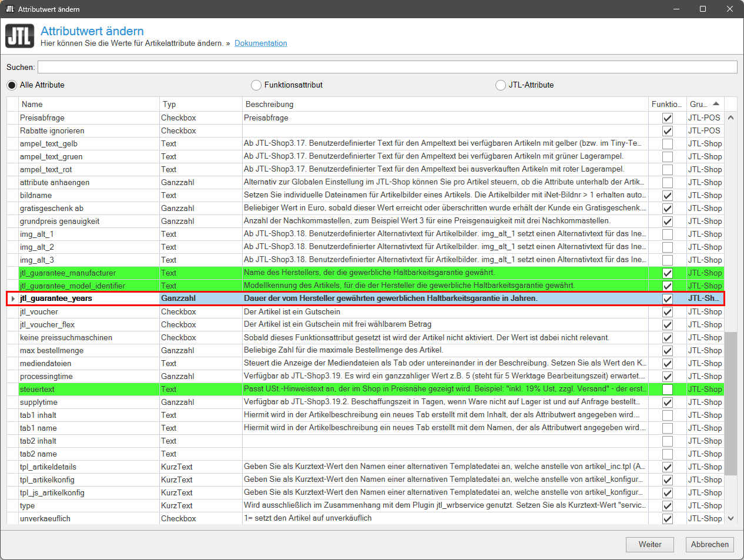Viewport: 744px width, 560px height.
Task: Select the Funktionsattribut radio button
Action: [256, 85]
